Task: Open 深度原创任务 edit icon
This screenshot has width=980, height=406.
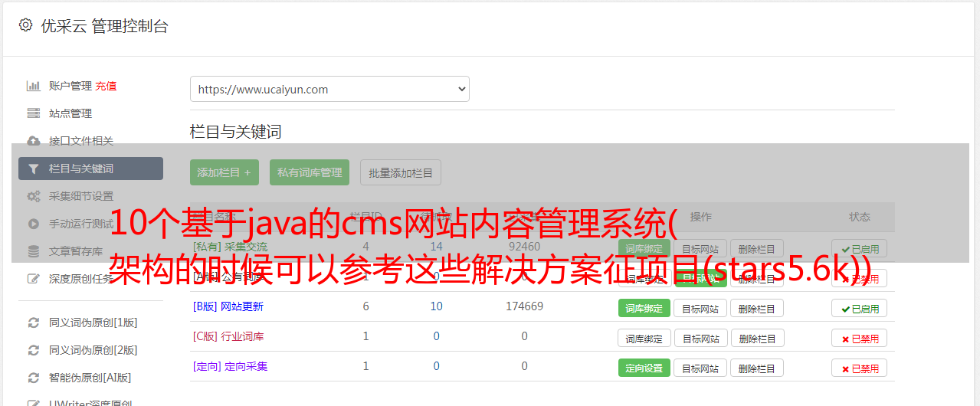Action: [x=34, y=279]
